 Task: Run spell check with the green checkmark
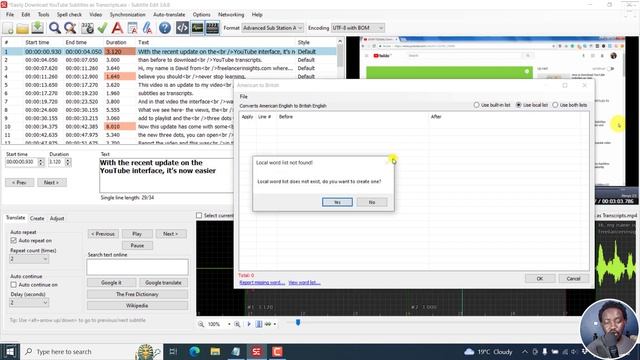[x=102, y=28]
